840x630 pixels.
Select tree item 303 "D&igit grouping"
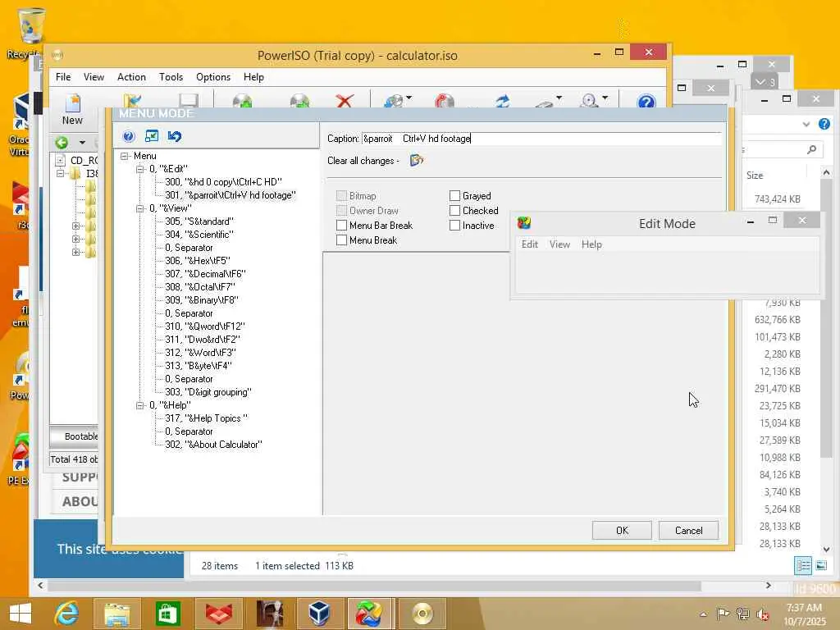[x=208, y=392]
